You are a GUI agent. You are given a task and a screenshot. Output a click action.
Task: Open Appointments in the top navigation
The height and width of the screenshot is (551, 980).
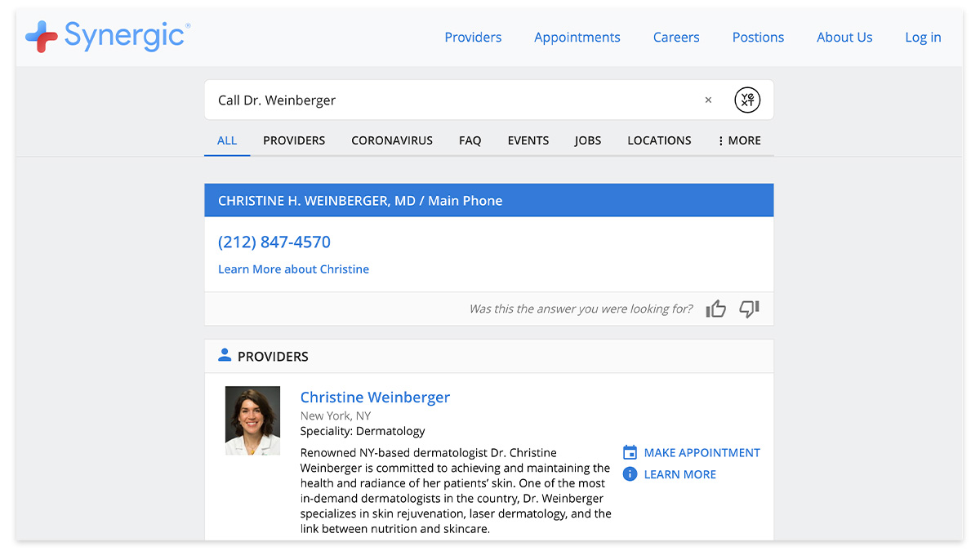(x=577, y=38)
